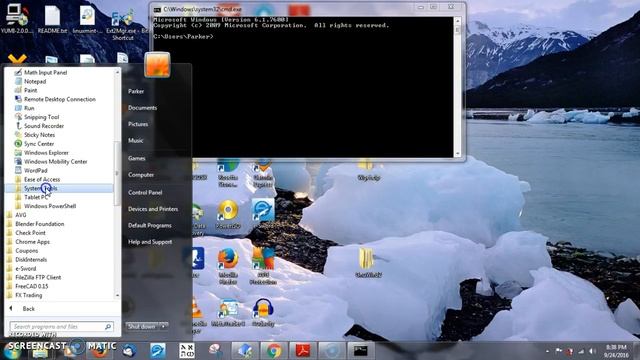Screen dimensions: 640x360
Task: Open the taskbar clock and date
Action: 616,351
